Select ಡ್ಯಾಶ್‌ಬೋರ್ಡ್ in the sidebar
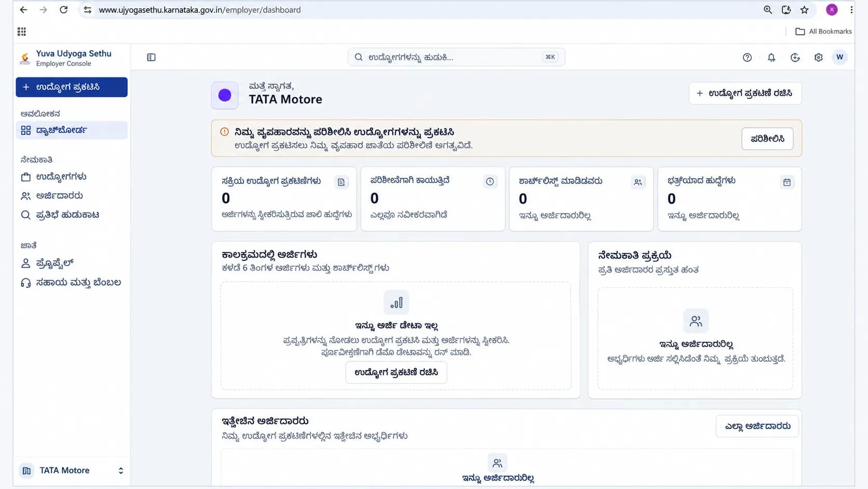 pos(72,130)
